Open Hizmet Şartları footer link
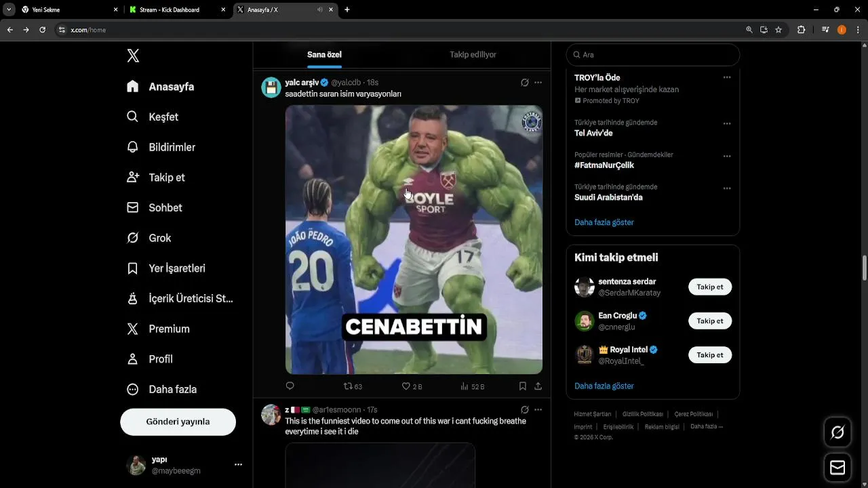The width and height of the screenshot is (868, 488). click(592, 414)
